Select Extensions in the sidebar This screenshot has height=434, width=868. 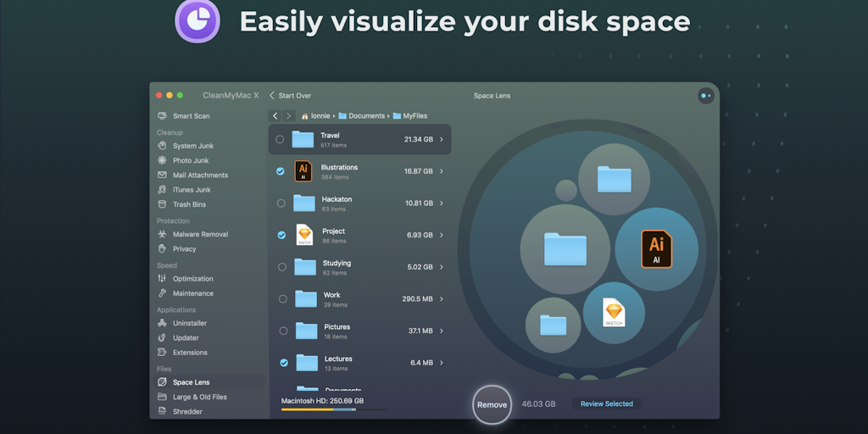(190, 352)
